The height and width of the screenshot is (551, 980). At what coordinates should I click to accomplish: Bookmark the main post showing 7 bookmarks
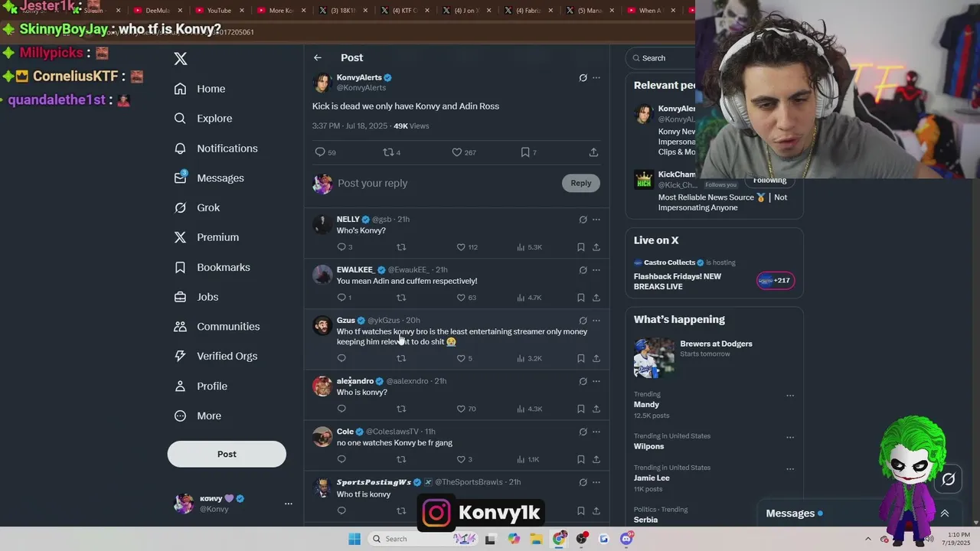tap(528, 152)
